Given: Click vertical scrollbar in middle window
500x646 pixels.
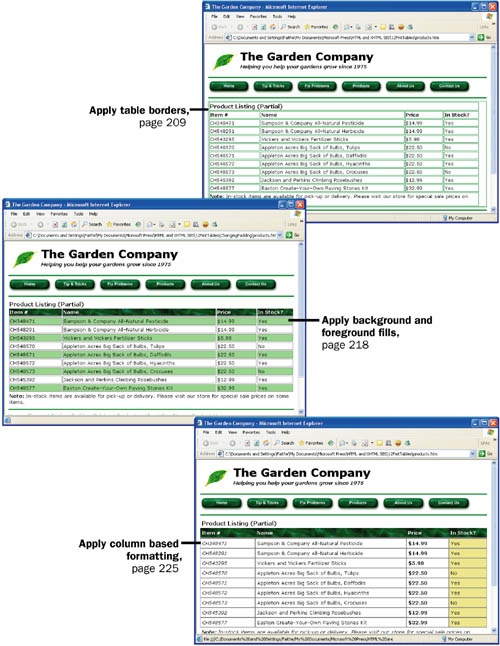Looking at the screenshot, I should click(301, 328).
